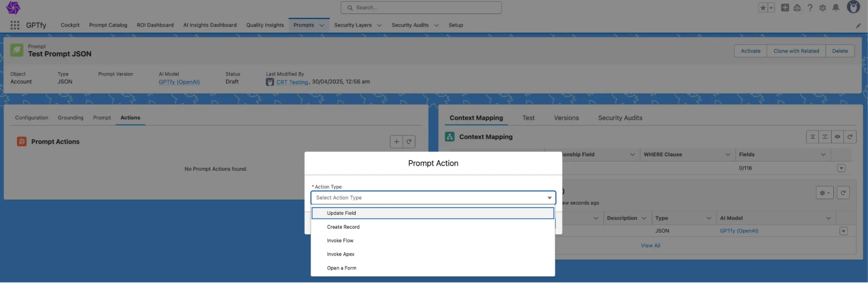Viewport: 868px width, 283px height.
Task: Open the GPTfy (OpenAI) AI Model link
Action: pos(179,82)
